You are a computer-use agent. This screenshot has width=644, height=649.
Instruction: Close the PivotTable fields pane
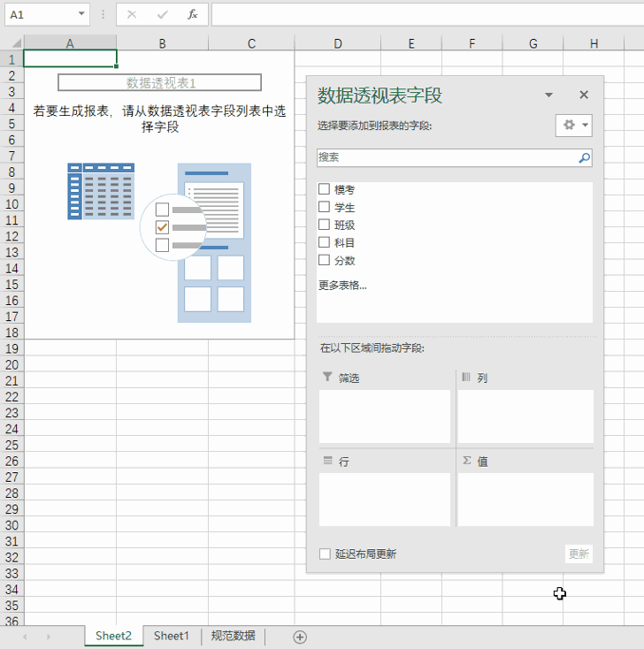tap(584, 95)
